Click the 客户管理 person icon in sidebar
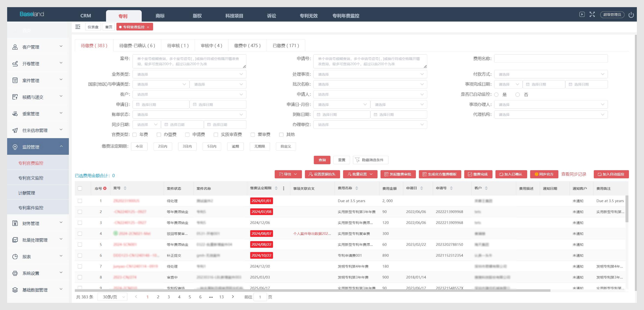This screenshot has width=644, height=310. tap(15, 47)
